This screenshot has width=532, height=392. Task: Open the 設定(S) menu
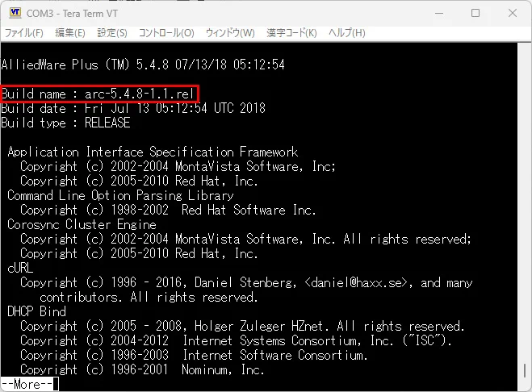(112, 33)
